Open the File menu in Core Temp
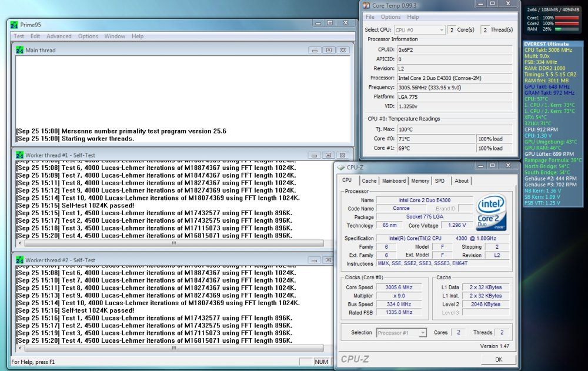The image size is (588, 371). pyautogui.click(x=370, y=17)
